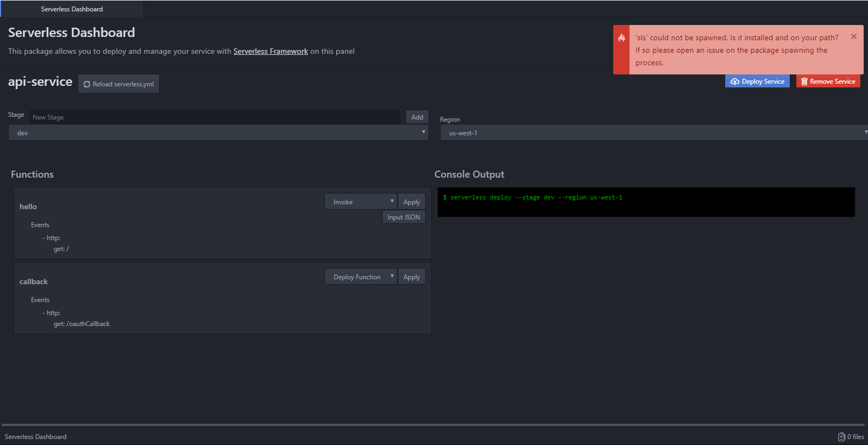Click the trash can icon on Remove Service

(804, 82)
